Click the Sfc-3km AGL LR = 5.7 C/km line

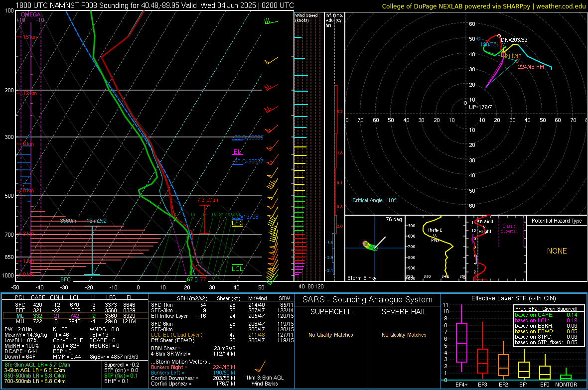click(37, 365)
